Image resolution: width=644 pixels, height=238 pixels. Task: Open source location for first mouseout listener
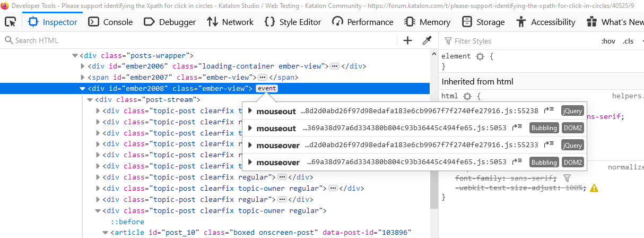[x=551, y=111]
